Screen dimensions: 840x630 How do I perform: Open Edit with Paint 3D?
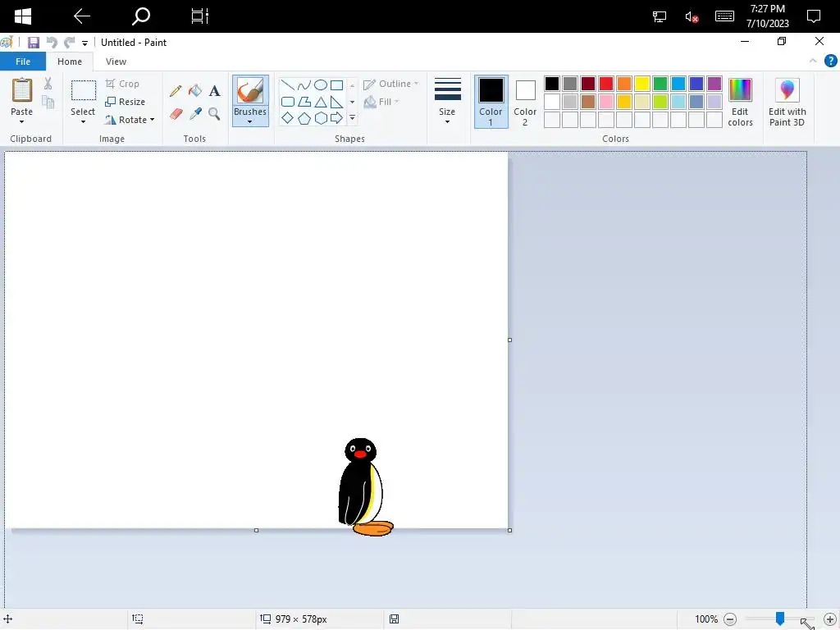(787, 102)
